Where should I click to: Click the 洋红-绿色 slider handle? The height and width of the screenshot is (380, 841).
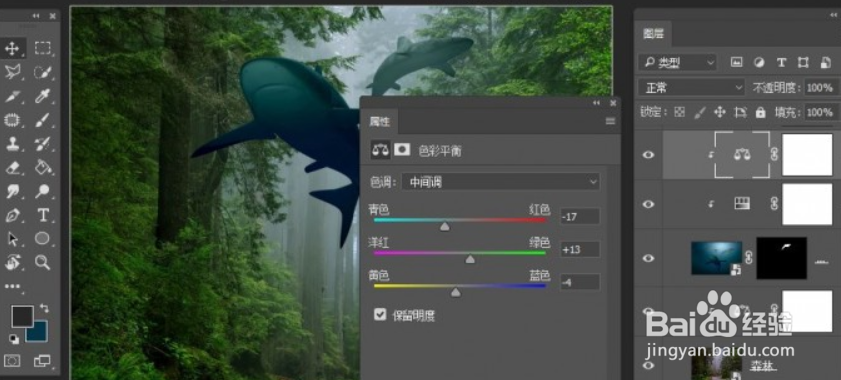pos(470,260)
